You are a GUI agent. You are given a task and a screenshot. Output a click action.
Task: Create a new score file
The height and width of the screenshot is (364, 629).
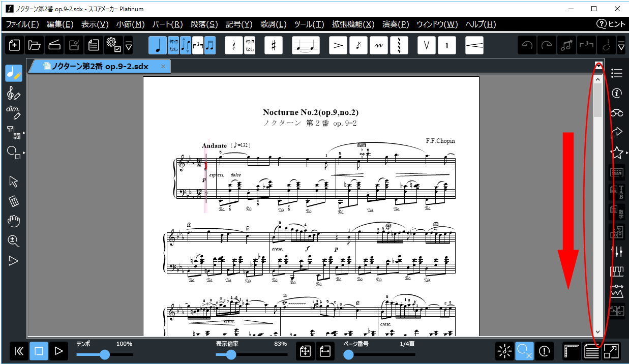(x=15, y=45)
